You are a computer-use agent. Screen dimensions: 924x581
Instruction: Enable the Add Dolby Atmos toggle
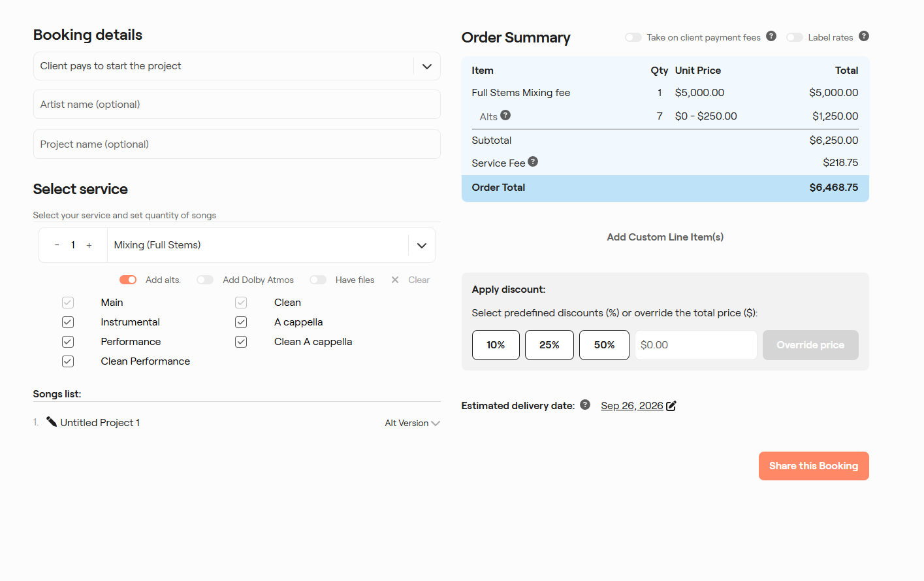205,280
